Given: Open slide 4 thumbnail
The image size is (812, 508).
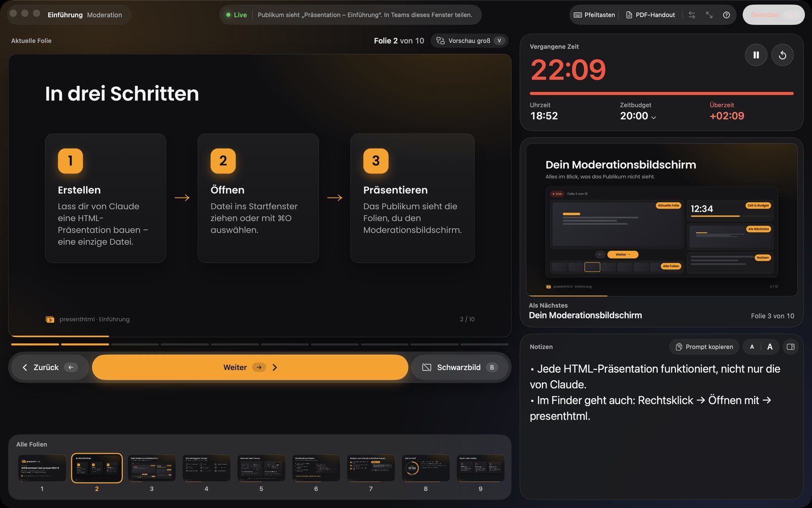Looking at the screenshot, I should [207, 468].
